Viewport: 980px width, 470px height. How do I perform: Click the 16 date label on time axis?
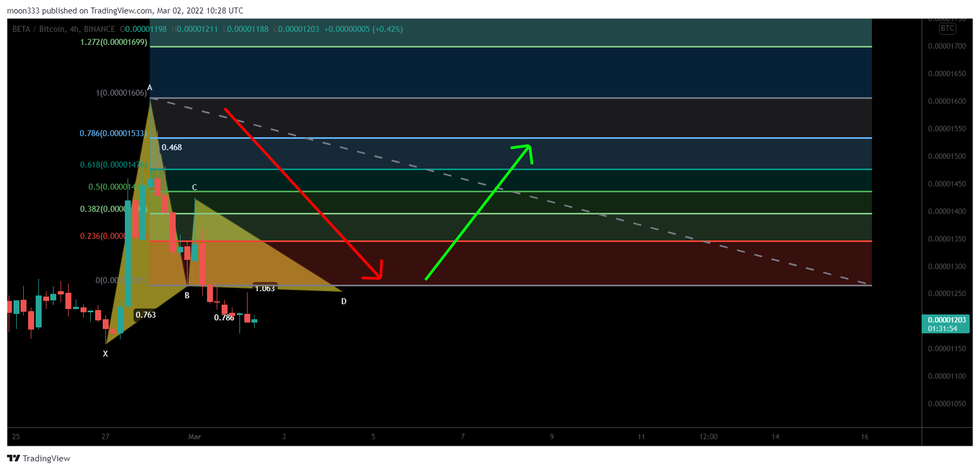pyautogui.click(x=865, y=437)
